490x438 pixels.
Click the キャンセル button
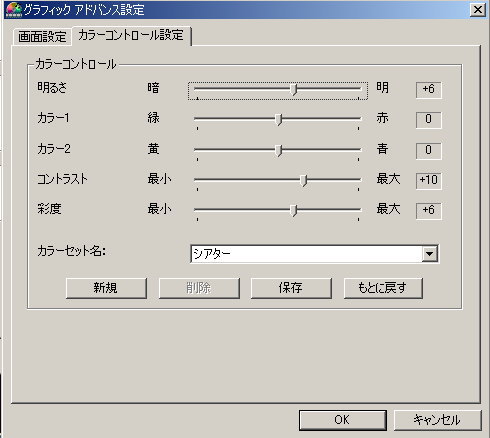(x=437, y=420)
